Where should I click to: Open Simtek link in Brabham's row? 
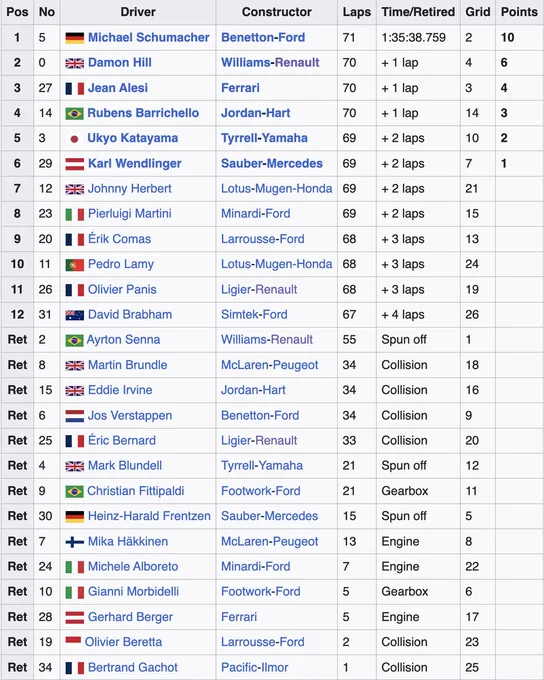pos(239,314)
